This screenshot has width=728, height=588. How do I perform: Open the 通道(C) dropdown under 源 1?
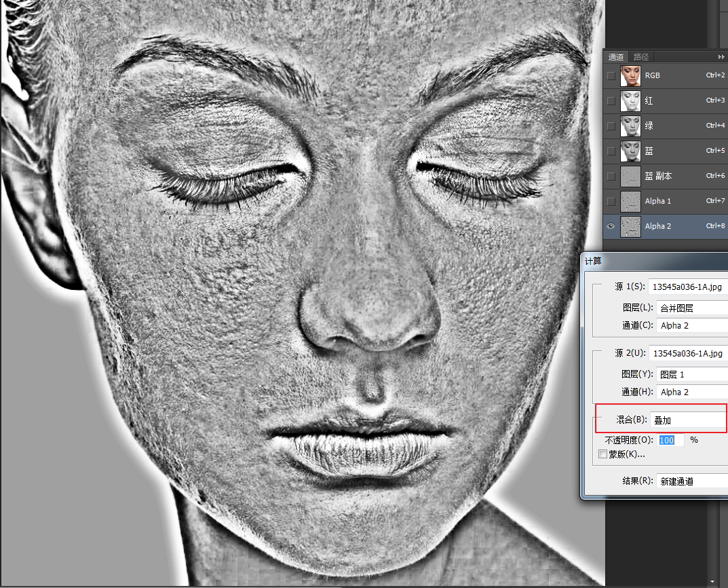tap(692, 326)
